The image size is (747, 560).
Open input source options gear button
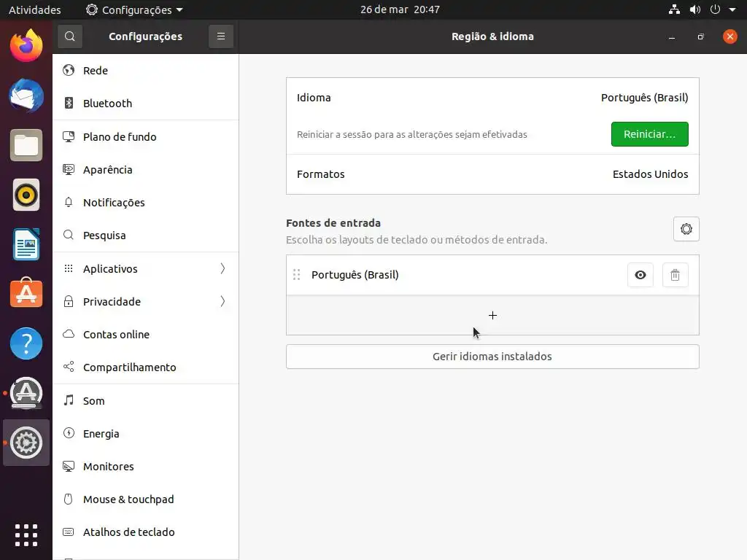coord(686,229)
